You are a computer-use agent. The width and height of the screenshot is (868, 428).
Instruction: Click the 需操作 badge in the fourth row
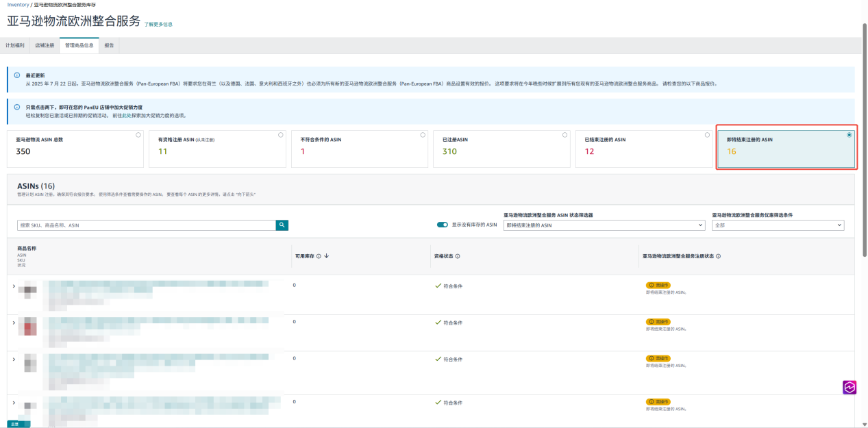click(x=658, y=402)
